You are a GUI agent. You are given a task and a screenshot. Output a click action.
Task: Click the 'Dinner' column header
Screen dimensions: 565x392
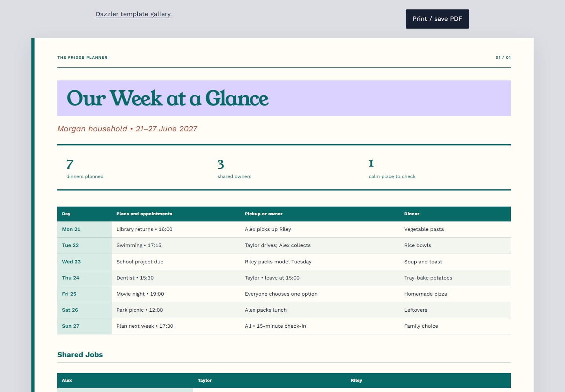click(455, 214)
